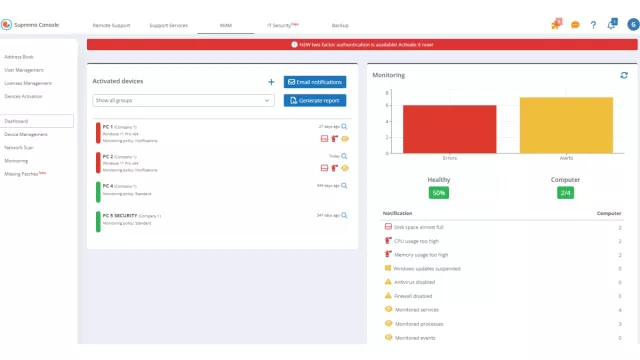
Task: Click the magnifier icon for PC 1
Action: click(344, 127)
